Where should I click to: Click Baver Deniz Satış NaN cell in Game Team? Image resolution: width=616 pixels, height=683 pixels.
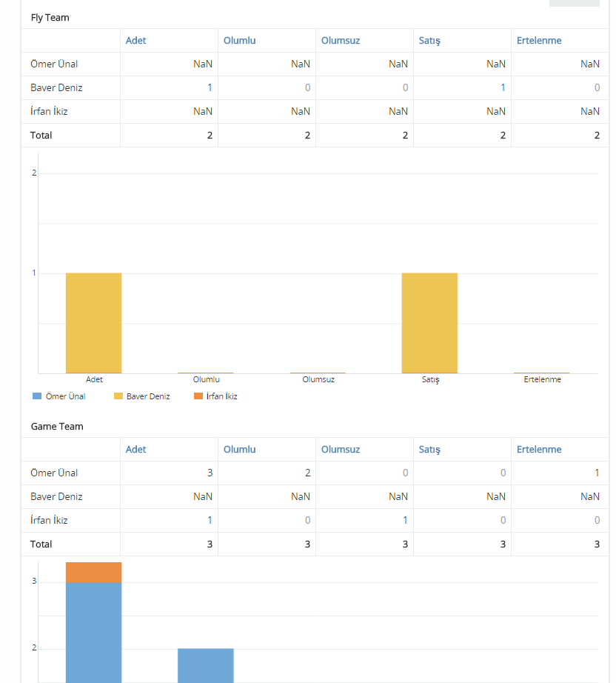[x=496, y=496]
